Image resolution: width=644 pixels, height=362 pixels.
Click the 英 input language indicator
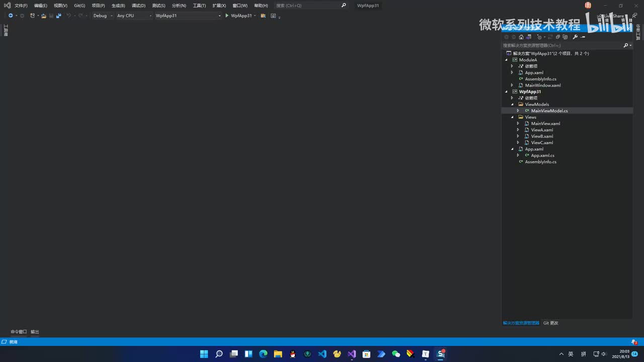(x=571, y=354)
